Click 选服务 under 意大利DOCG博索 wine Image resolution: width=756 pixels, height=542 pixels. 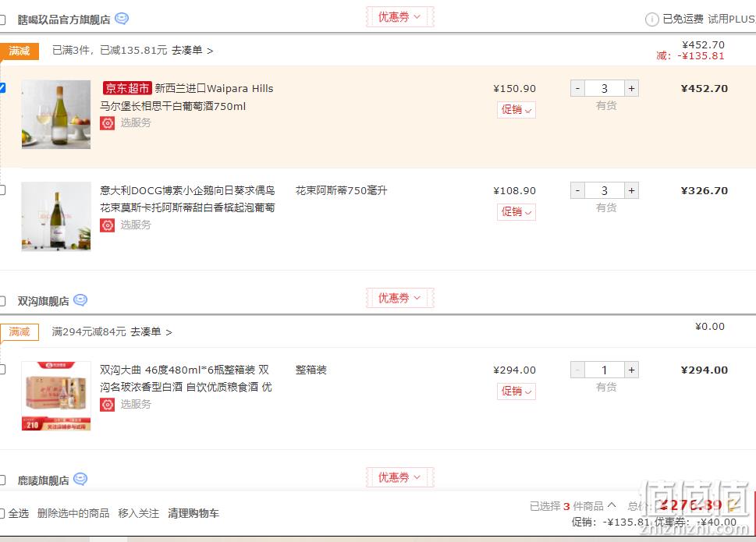[136, 225]
